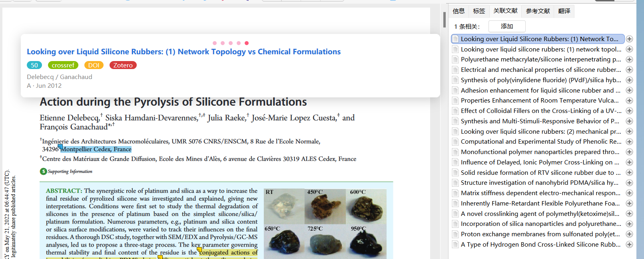Click plus icon for 'Electrical and mechanical properties of silicone rubber'
This screenshot has height=259, width=644.
click(629, 70)
